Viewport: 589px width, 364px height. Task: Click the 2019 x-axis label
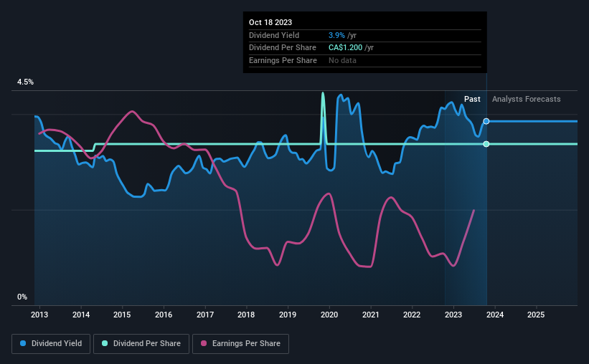(x=288, y=315)
